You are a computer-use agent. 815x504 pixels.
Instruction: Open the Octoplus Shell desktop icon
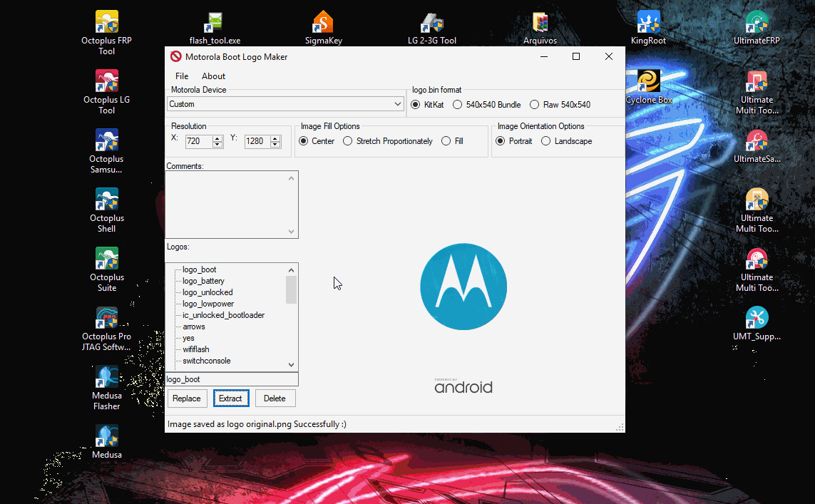click(x=106, y=210)
